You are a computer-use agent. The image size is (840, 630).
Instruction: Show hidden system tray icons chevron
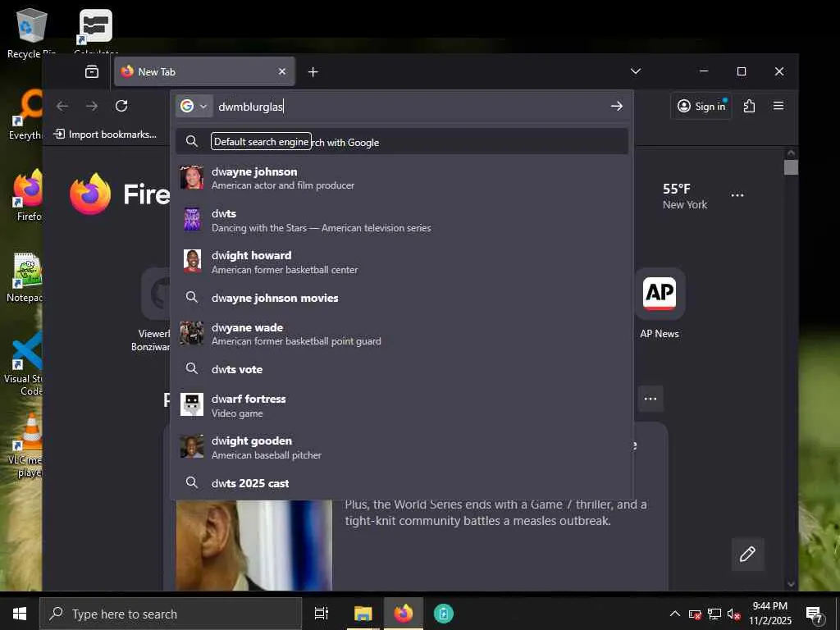(675, 614)
